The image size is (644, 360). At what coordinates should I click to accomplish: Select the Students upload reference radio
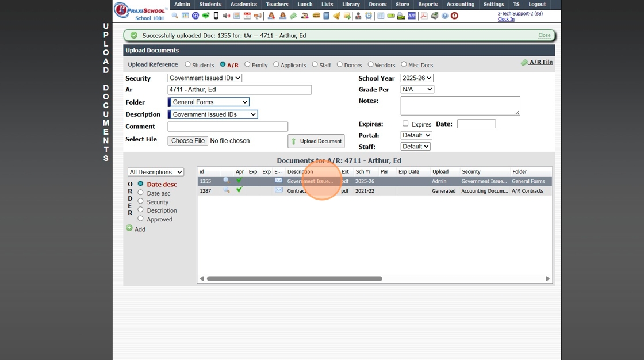pos(187,64)
